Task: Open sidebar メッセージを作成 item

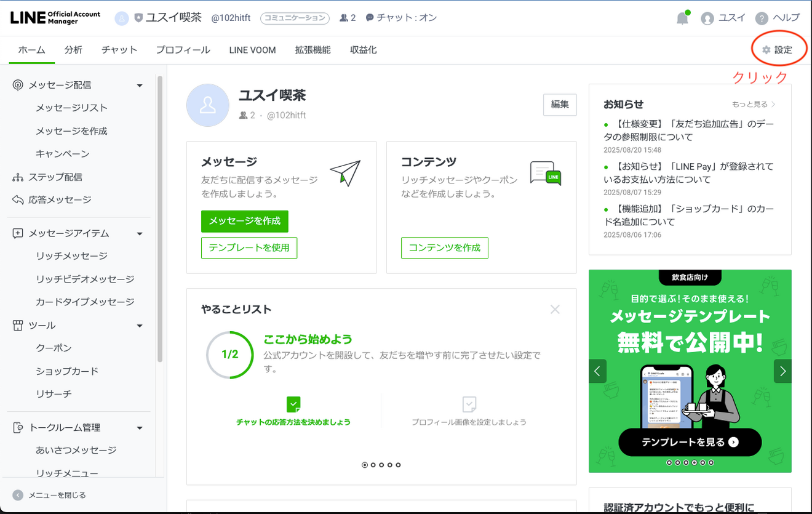Action: click(71, 131)
